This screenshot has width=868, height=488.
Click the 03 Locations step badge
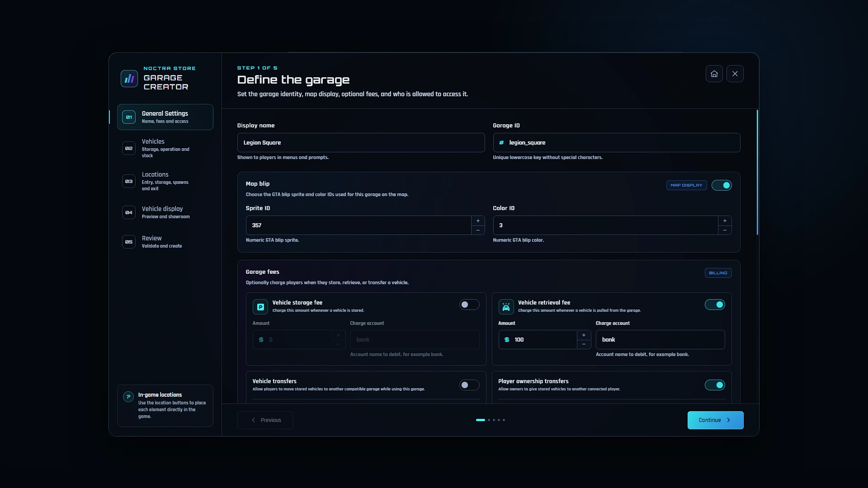pyautogui.click(x=129, y=181)
